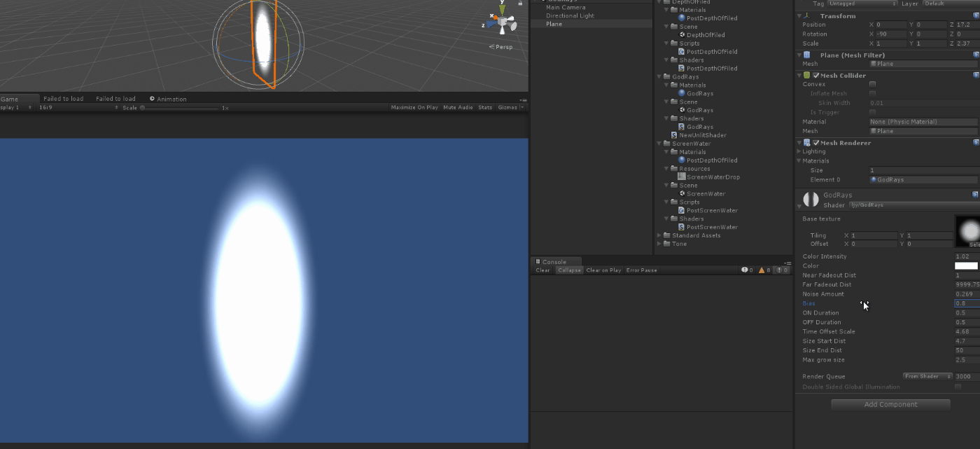980x449 pixels.
Task: Select the ScreenWaterDrop texture asset
Action: 709,177
